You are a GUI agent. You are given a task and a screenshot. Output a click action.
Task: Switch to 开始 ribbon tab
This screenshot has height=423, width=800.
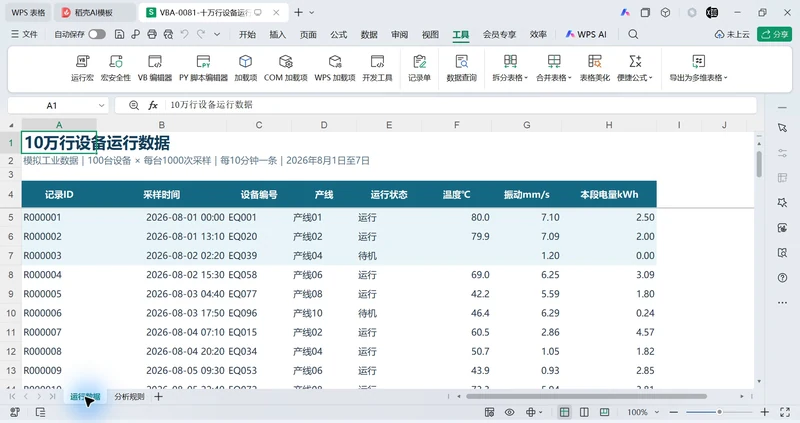tap(247, 34)
